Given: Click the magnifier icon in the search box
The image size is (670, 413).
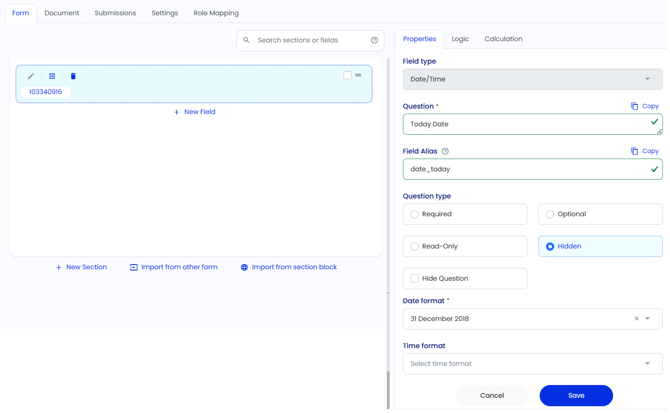Looking at the screenshot, I should coord(246,40).
